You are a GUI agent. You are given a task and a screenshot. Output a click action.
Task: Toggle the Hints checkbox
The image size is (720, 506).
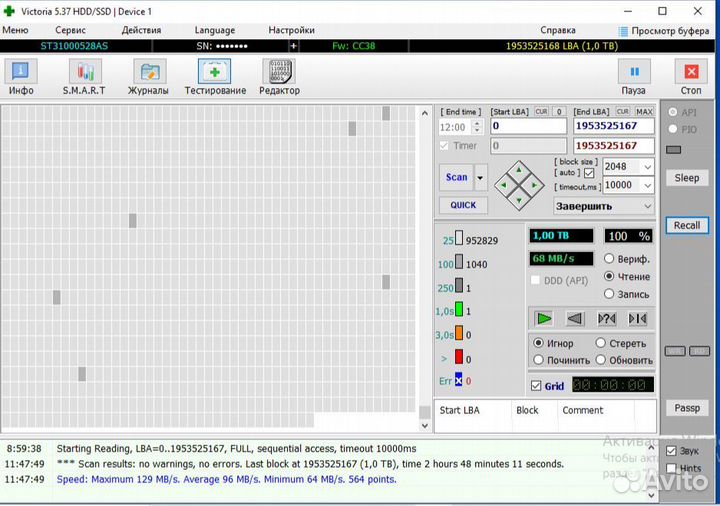[x=671, y=468]
